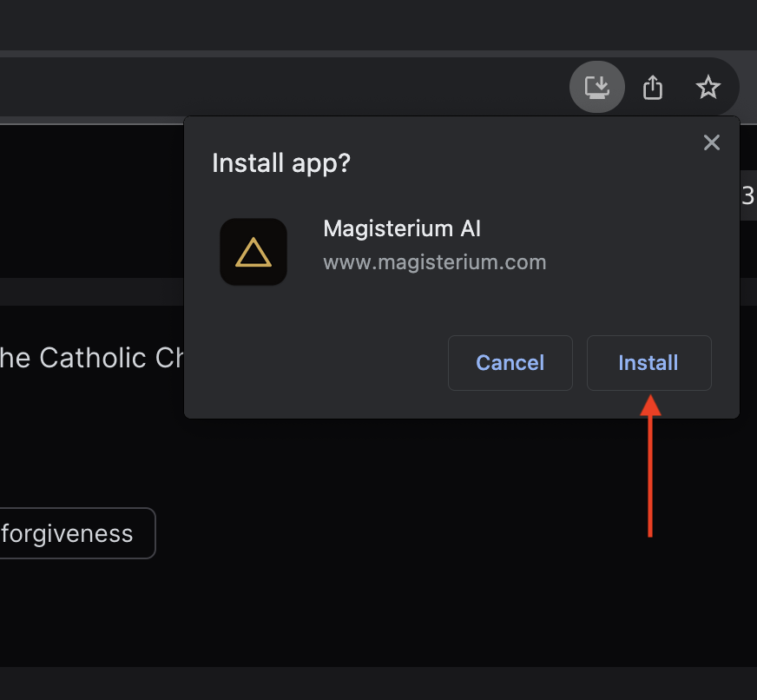The height and width of the screenshot is (700, 757).
Task: Close the Install app dialog with X
Action: point(712,142)
